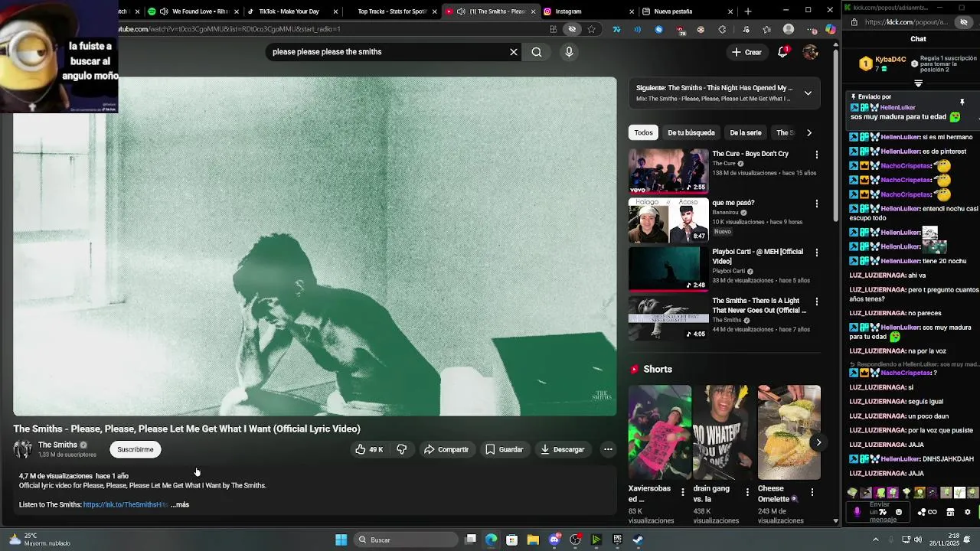The width and height of the screenshot is (980, 551).
Task: Collapse the Kick leaderboard chevron
Action: [918, 83]
